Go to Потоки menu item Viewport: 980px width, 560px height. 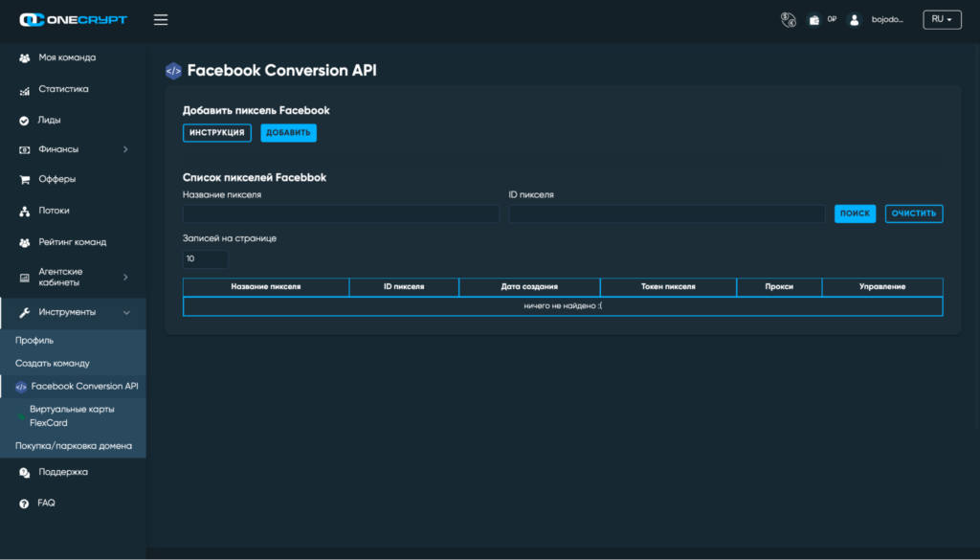click(x=54, y=211)
